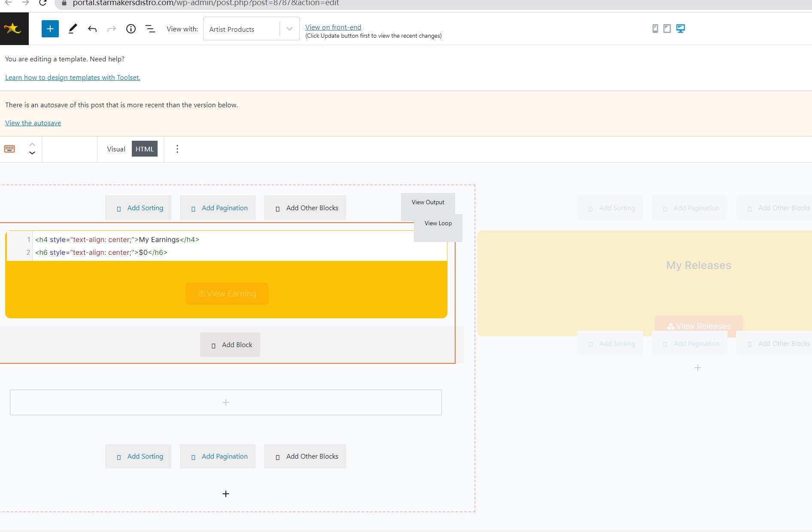The image size is (812, 532).
Task: Click right column top Add Pagination button
Action: pyautogui.click(x=690, y=208)
